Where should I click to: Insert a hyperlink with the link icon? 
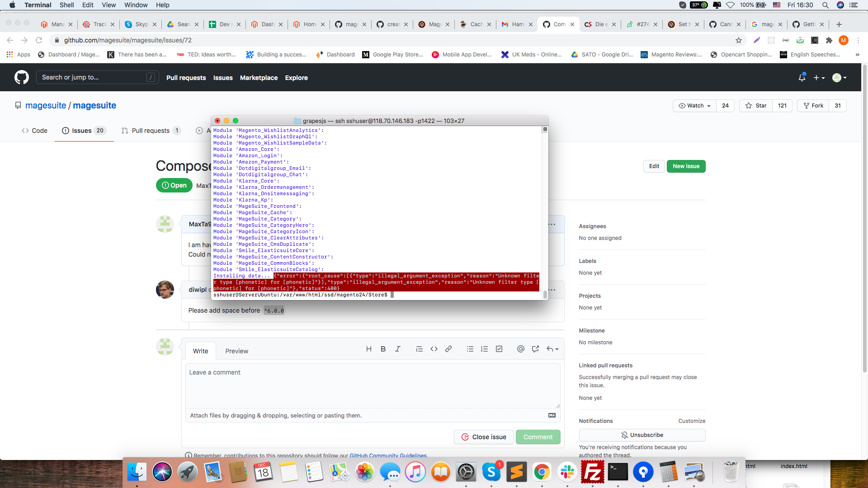tap(448, 349)
